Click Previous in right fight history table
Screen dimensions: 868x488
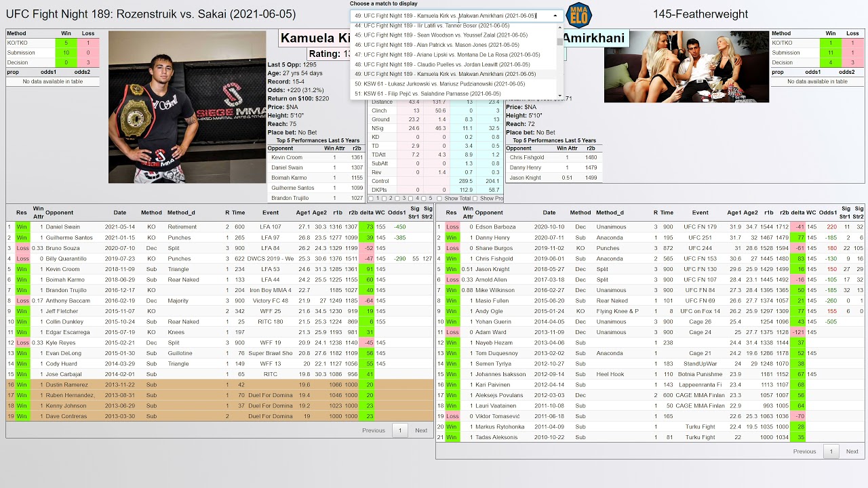click(805, 451)
